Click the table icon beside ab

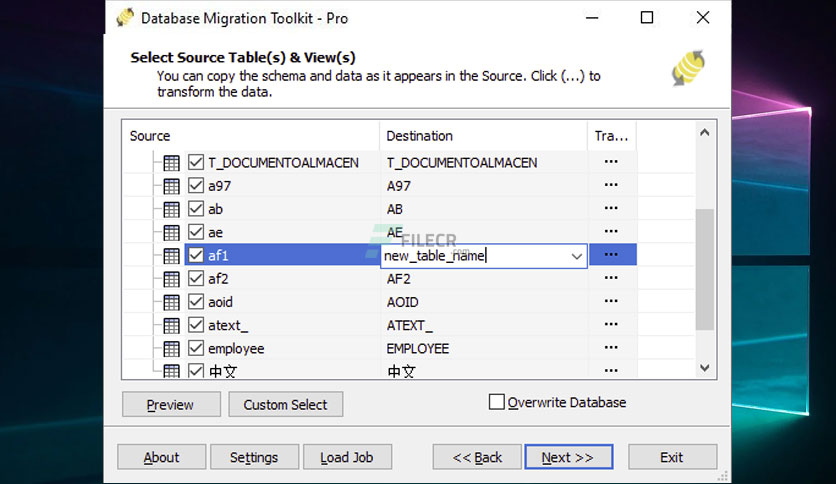click(x=171, y=209)
